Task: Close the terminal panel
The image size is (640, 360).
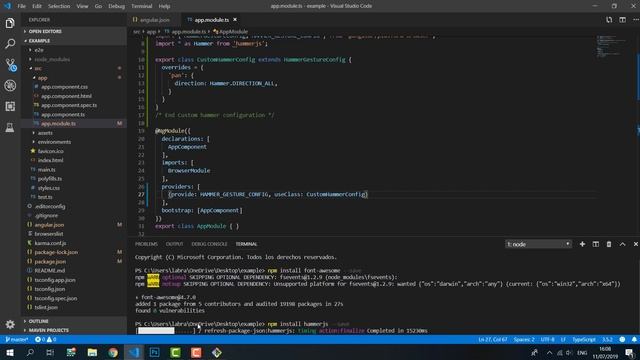Action: 636,244
